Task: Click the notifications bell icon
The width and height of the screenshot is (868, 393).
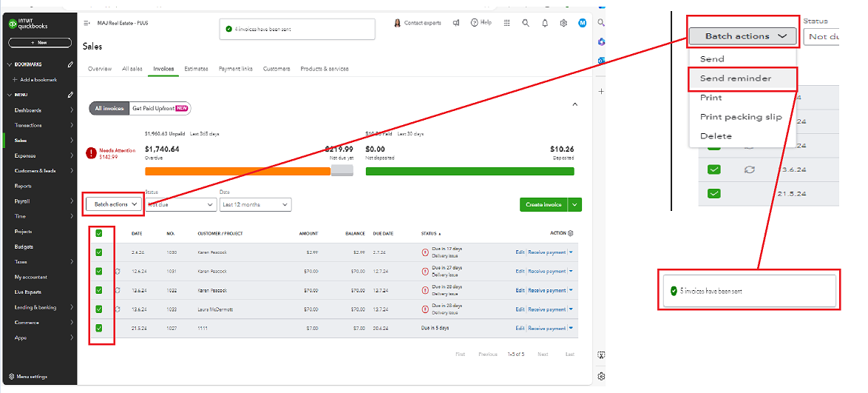Action: tap(545, 23)
